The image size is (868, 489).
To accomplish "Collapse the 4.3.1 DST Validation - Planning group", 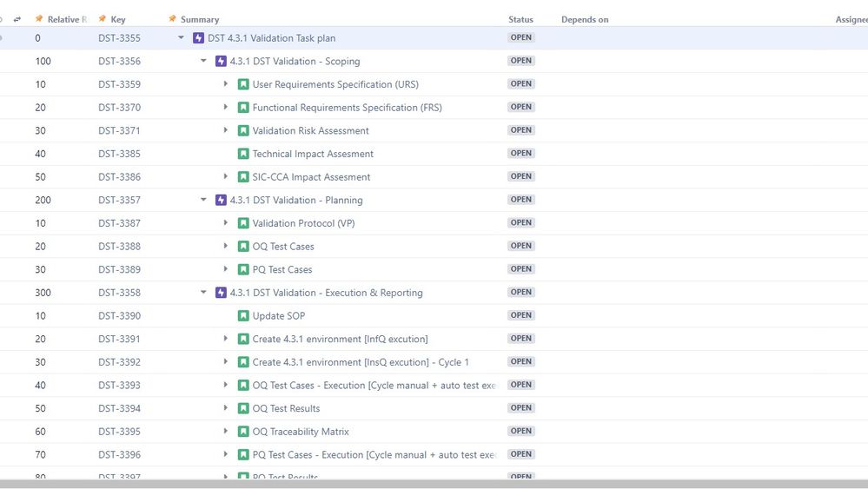I will (x=203, y=200).
